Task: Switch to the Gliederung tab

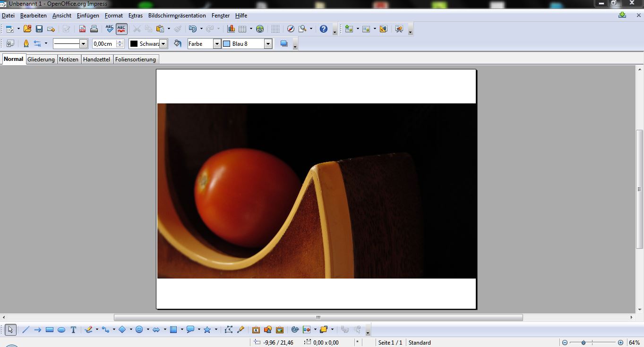Action: point(41,59)
